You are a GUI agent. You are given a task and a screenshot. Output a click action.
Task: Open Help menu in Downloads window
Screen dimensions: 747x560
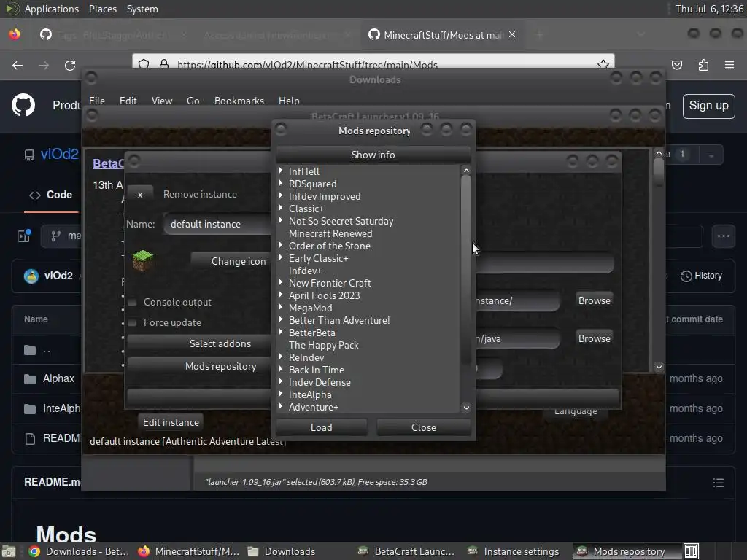[x=289, y=101]
